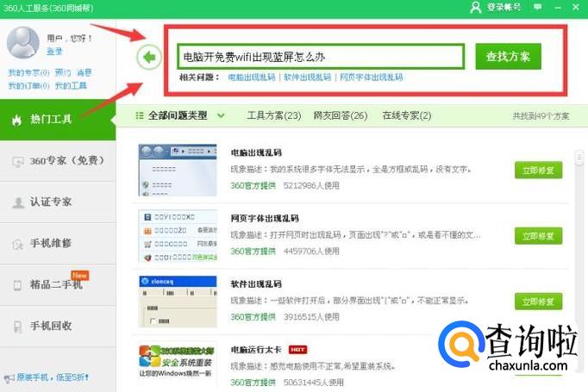Open the 消息 link
Image resolution: width=588 pixels, height=392 pixels.
click(84, 72)
